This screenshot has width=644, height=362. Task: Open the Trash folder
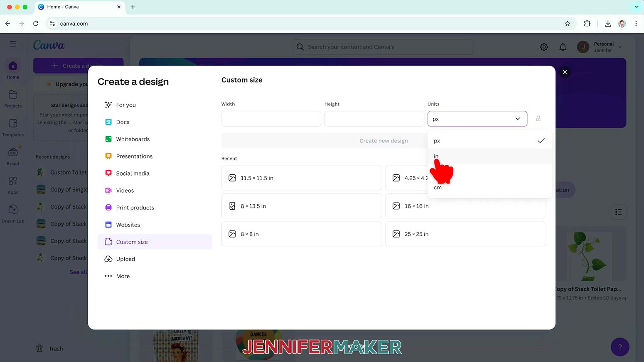pyautogui.click(x=49, y=349)
